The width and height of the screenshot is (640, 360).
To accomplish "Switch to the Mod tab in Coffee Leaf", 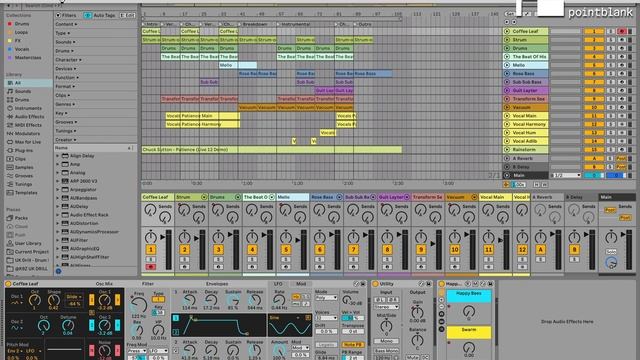I will tap(301, 284).
